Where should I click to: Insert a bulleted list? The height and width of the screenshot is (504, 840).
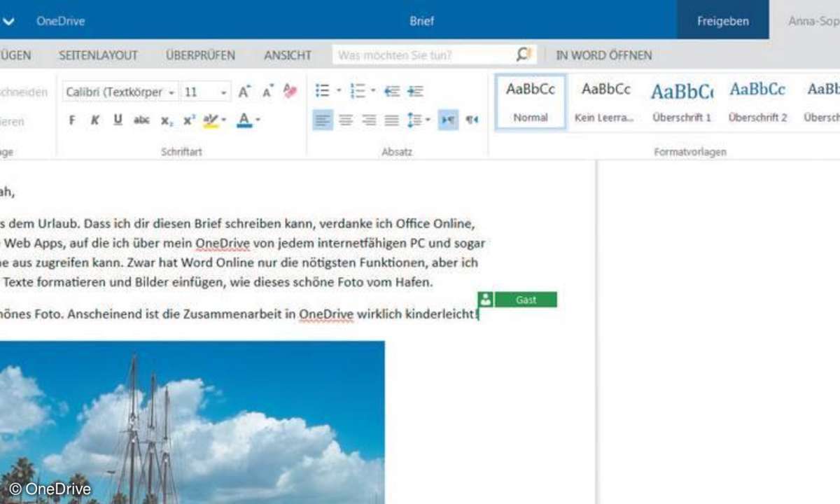coord(323,91)
